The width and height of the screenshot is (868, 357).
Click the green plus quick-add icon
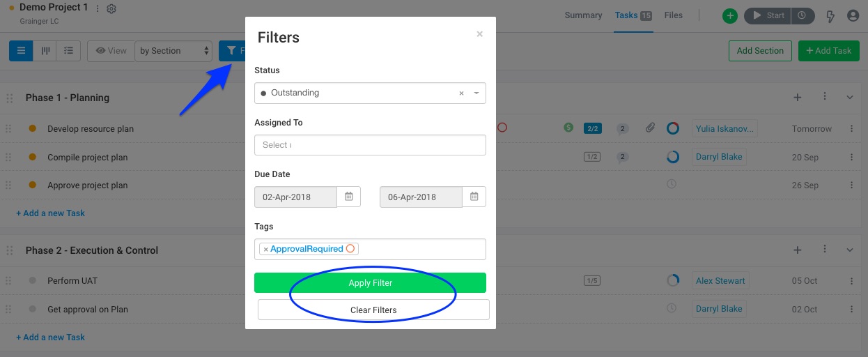click(x=729, y=15)
